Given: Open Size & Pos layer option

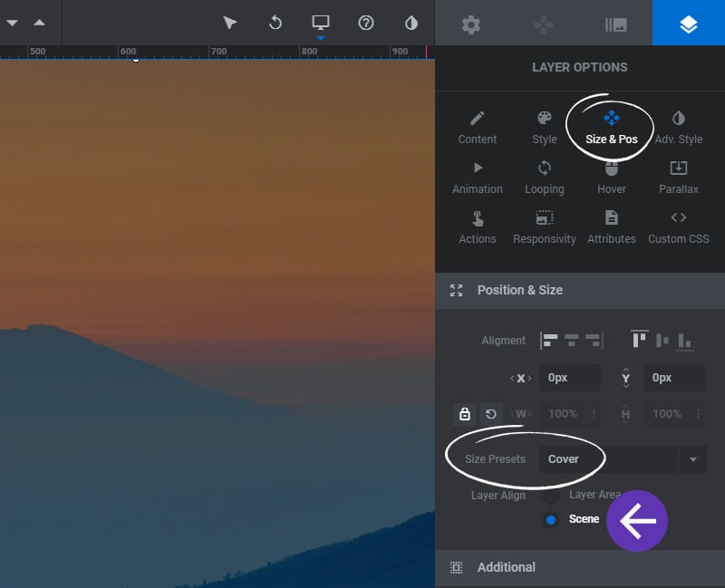Looking at the screenshot, I should coord(611,128).
